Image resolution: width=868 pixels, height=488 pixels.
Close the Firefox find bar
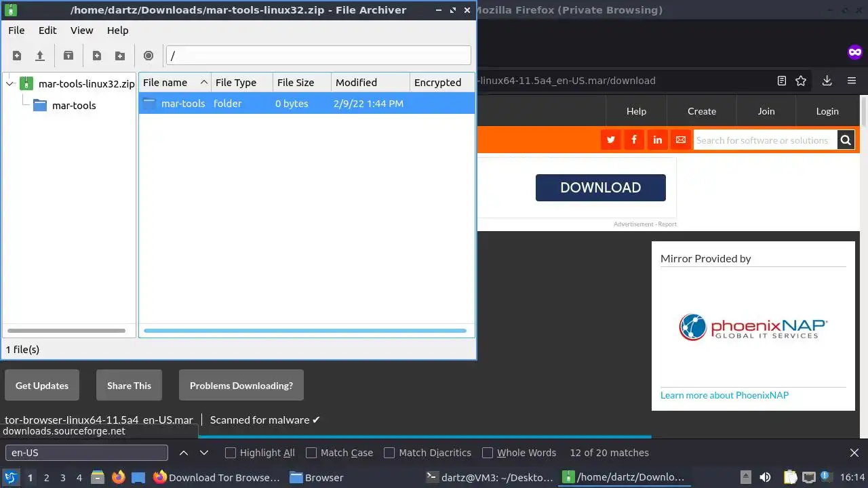[854, 453]
